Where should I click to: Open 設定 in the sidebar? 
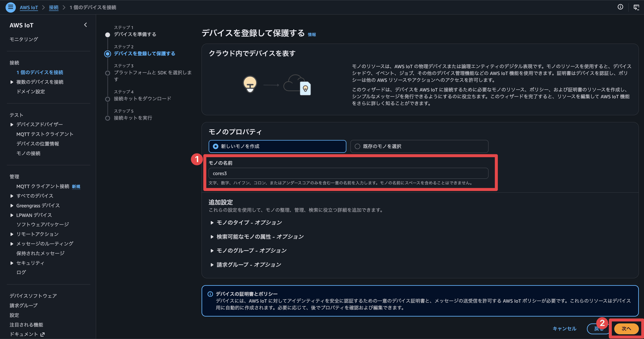[14, 315]
